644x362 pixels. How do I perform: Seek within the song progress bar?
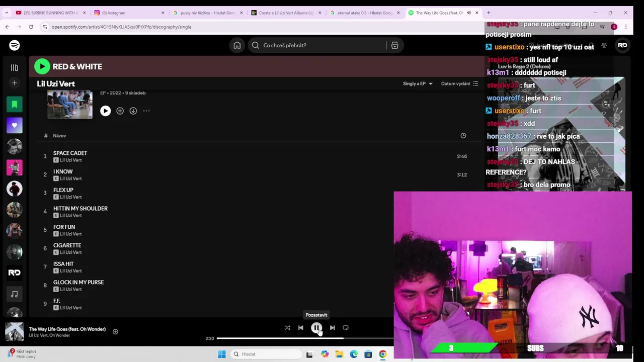coord(305,338)
